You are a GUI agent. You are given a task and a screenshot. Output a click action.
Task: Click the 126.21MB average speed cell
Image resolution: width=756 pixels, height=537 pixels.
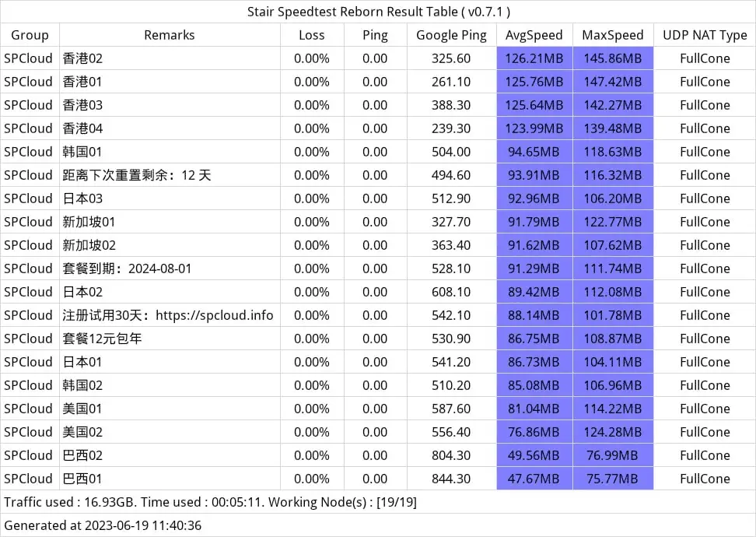point(534,58)
